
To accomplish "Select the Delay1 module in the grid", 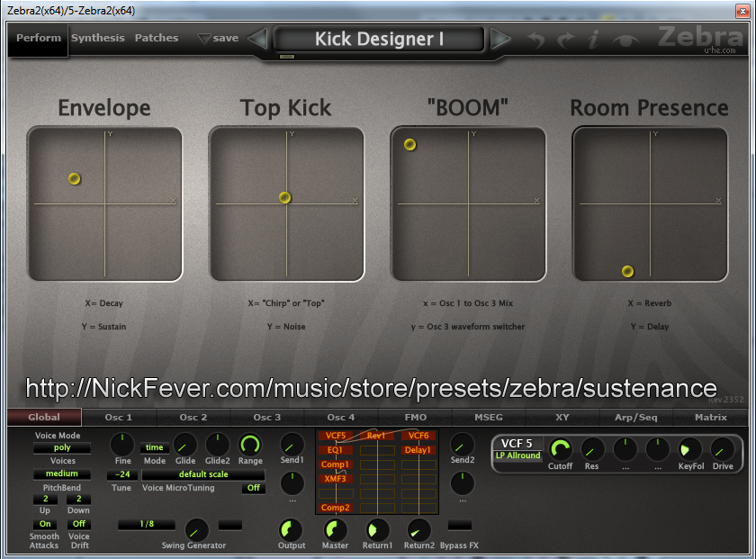I will pos(418,450).
